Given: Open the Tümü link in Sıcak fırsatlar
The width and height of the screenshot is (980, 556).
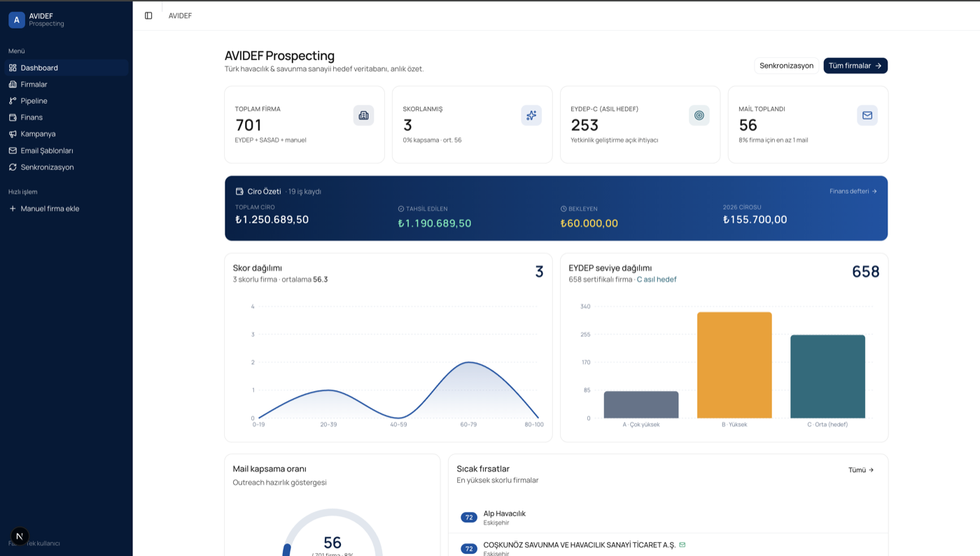Looking at the screenshot, I should pyautogui.click(x=861, y=470).
